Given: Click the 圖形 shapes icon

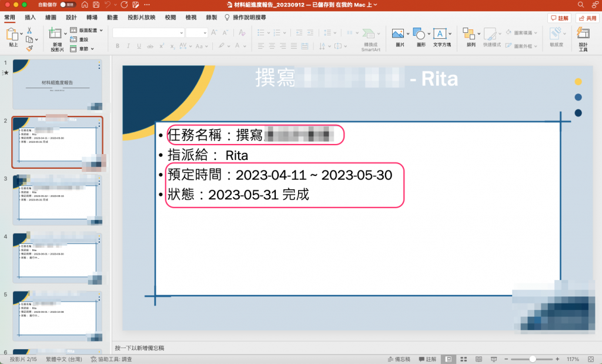Looking at the screenshot, I should (419, 34).
